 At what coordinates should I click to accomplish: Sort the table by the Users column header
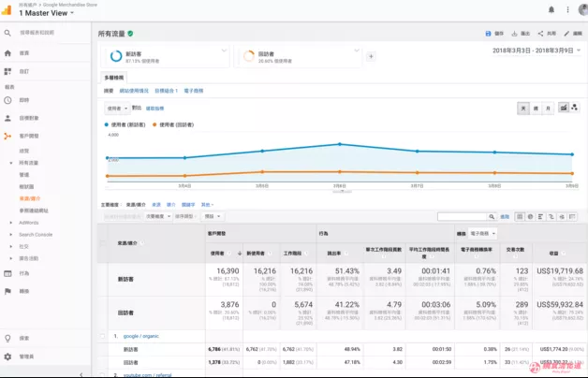[x=225, y=254]
